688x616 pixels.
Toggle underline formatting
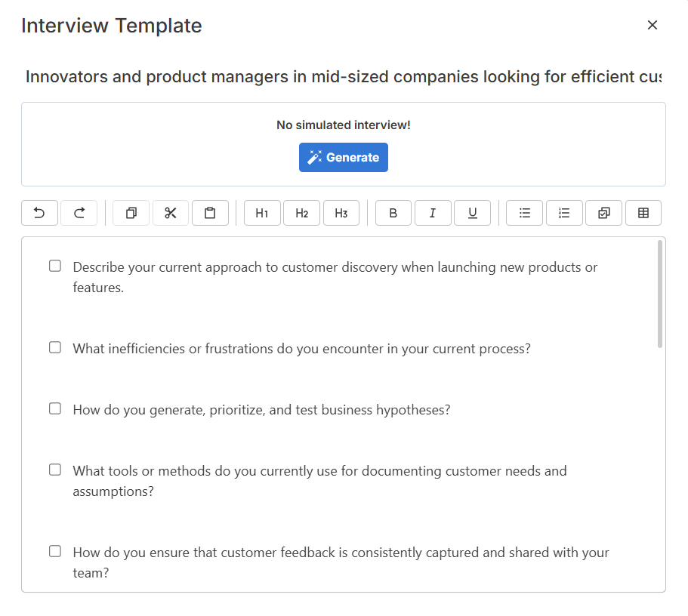coord(473,213)
